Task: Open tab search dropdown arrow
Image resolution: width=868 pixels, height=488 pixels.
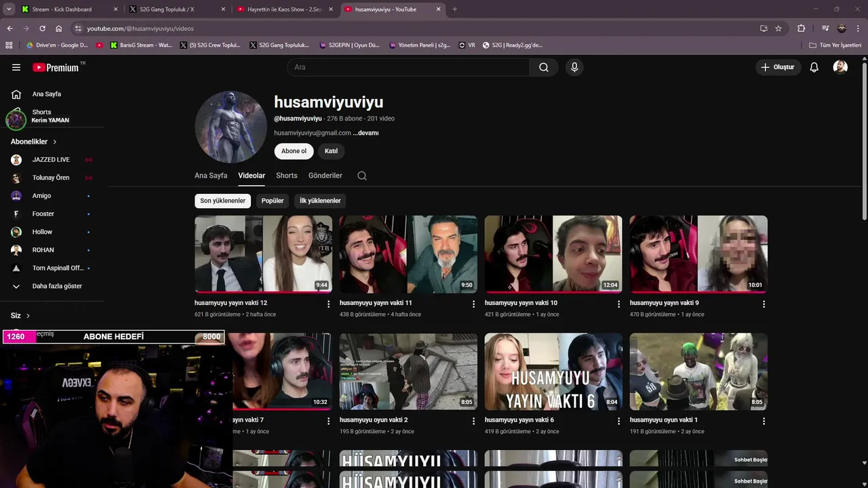Action: [x=9, y=9]
